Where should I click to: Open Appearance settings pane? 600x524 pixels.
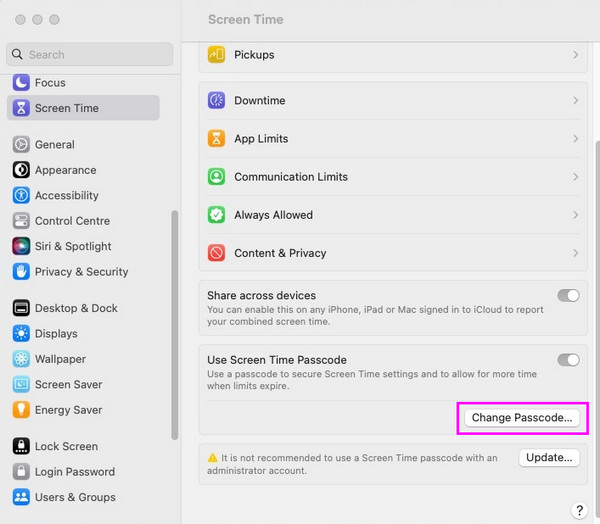83,170
